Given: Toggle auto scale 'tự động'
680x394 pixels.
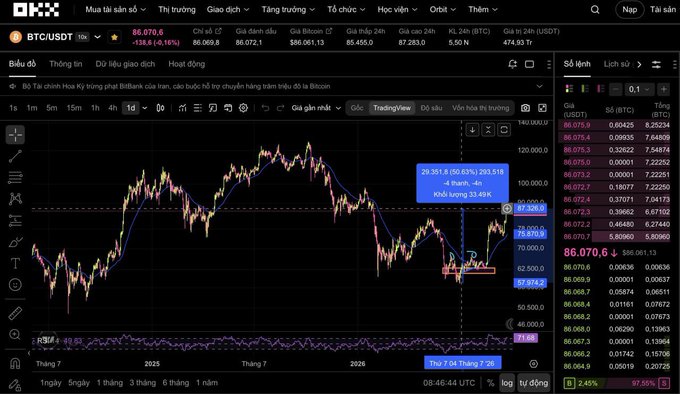Looking at the screenshot, I should click(x=533, y=383).
